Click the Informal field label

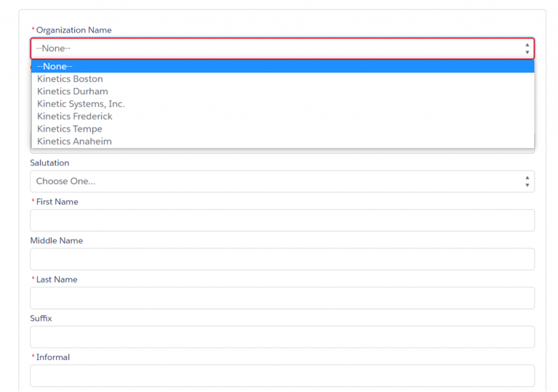(x=53, y=357)
